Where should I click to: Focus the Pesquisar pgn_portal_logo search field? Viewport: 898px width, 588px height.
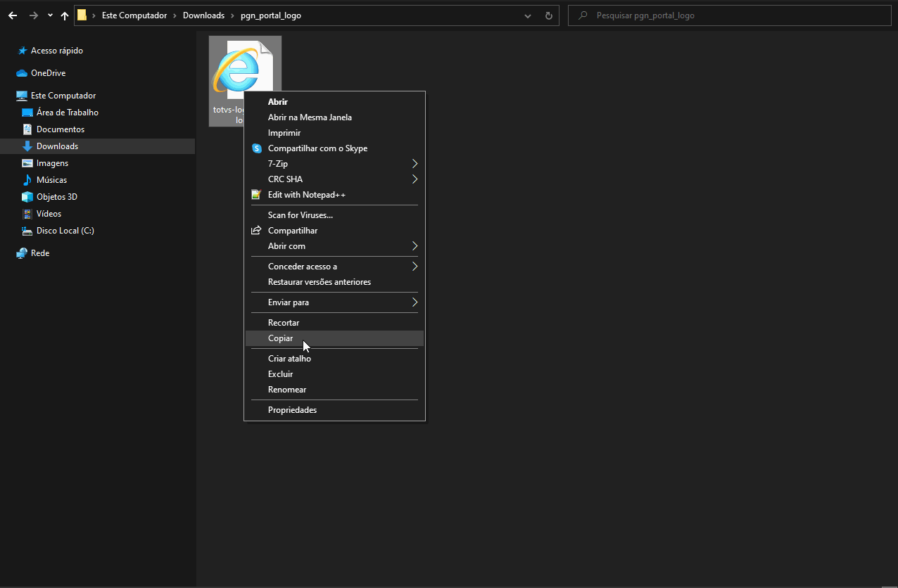pos(729,15)
